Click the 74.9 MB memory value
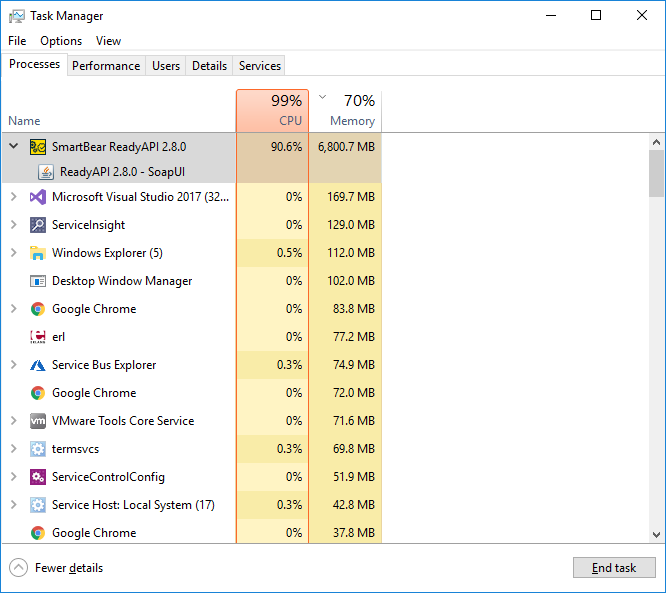Screen dimensions: 666x593 pyautogui.click(x=354, y=365)
